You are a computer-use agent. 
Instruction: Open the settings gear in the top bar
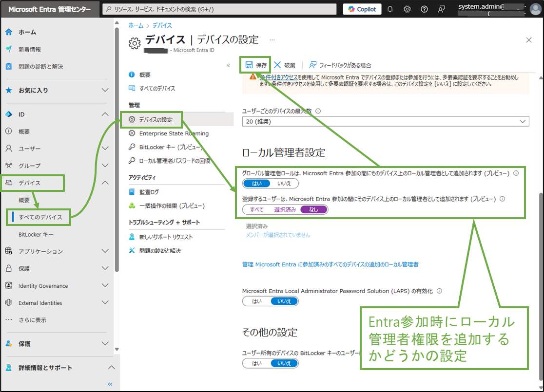click(407, 9)
